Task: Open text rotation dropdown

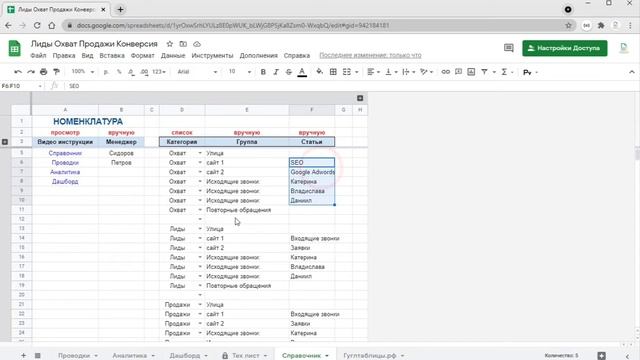Action: [x=427, y=72]
